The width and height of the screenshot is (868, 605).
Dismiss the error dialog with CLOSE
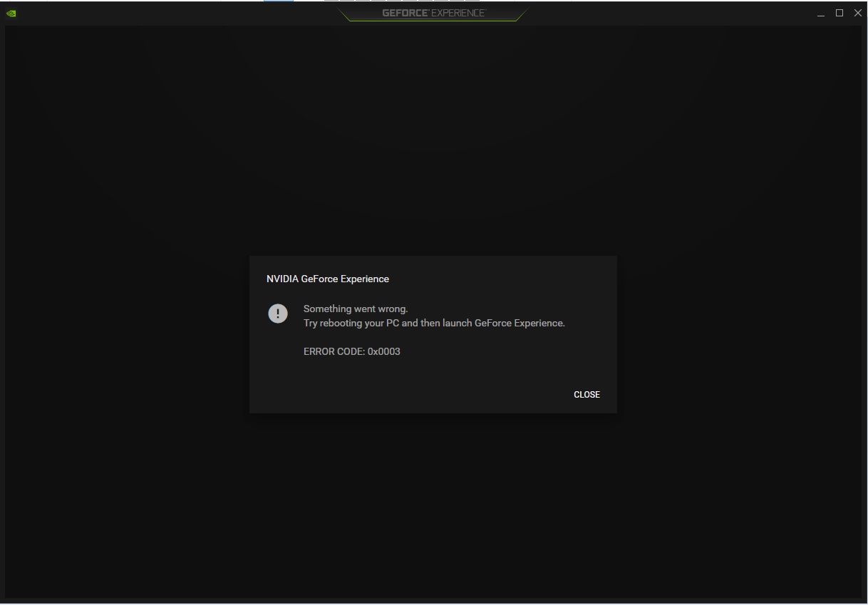[587, 395]
